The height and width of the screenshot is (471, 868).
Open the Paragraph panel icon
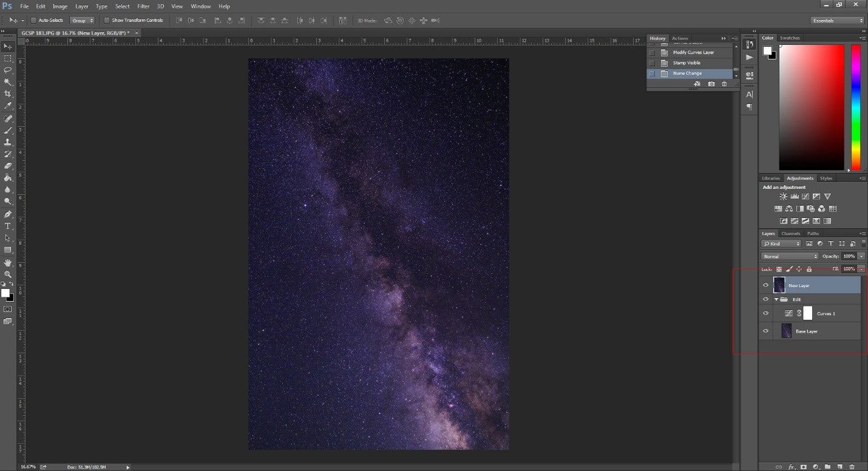coord(749,107)
